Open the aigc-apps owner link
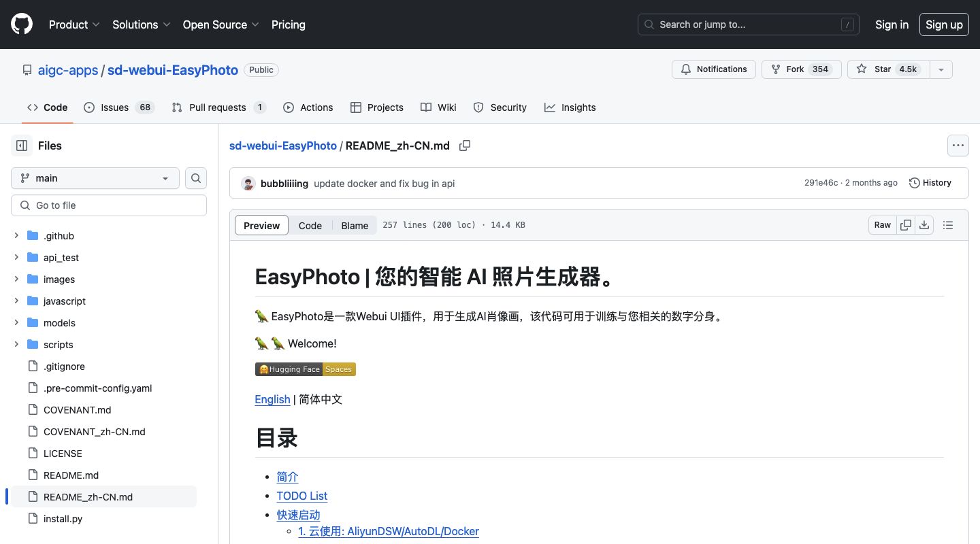The image size is (980, 544). tap(68, 70)
